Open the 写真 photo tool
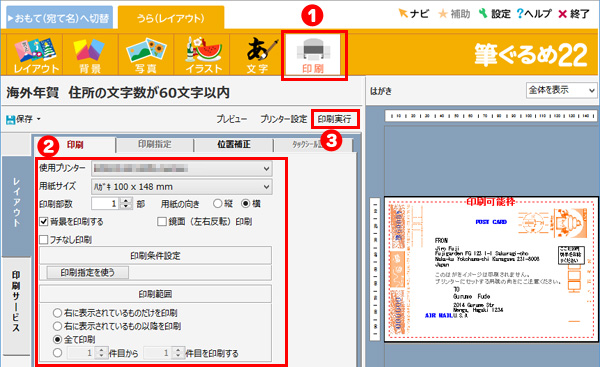 [x=146, y=55]
